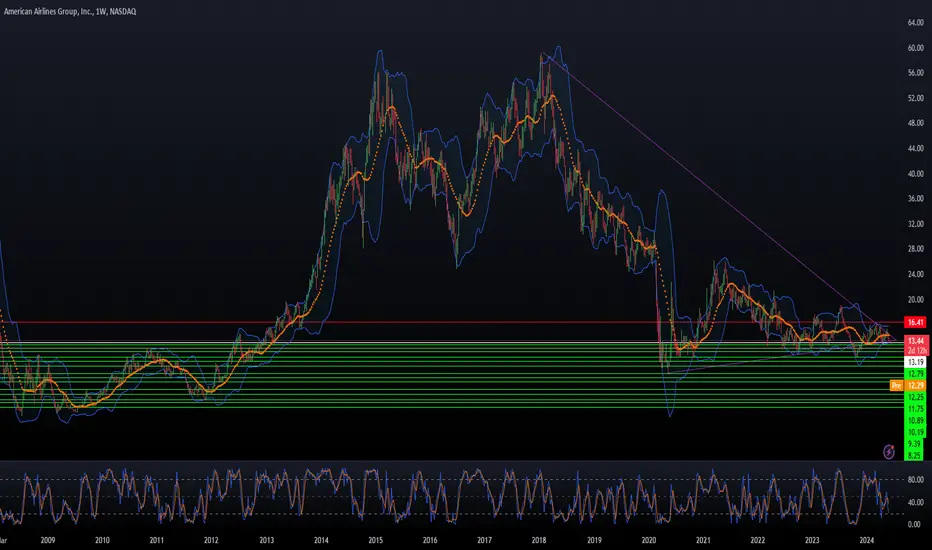Click the 40.00 oscillator scale value
The height and width of the screenshot is (550, 932).
915,502
